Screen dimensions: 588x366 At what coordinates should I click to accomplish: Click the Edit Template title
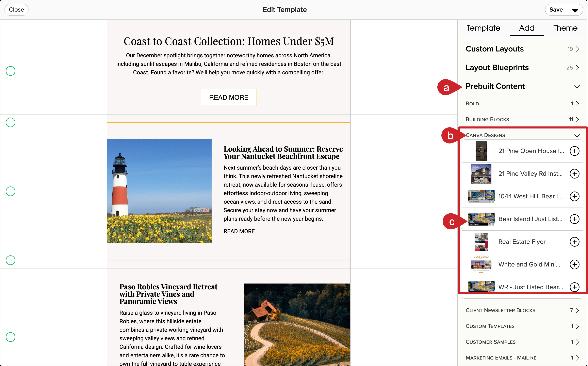[x=284, y=10]
